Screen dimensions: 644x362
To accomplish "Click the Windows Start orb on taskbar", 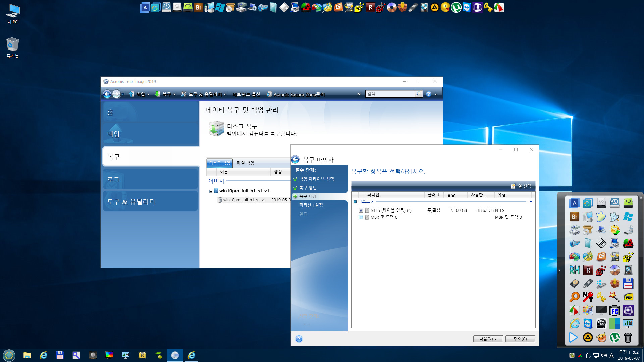I will point(9,355).
